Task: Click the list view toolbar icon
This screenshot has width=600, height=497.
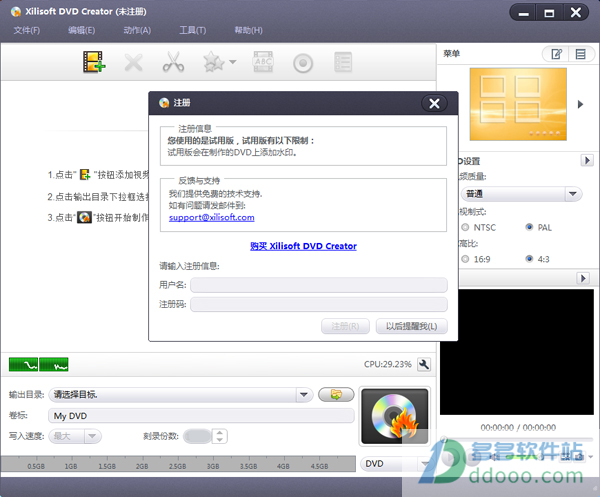Action: 343,62
